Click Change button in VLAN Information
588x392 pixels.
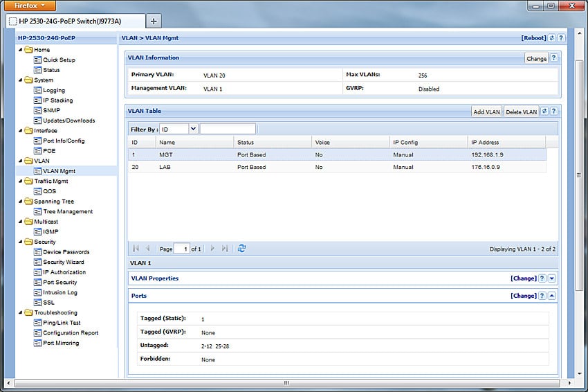(536, 58)
